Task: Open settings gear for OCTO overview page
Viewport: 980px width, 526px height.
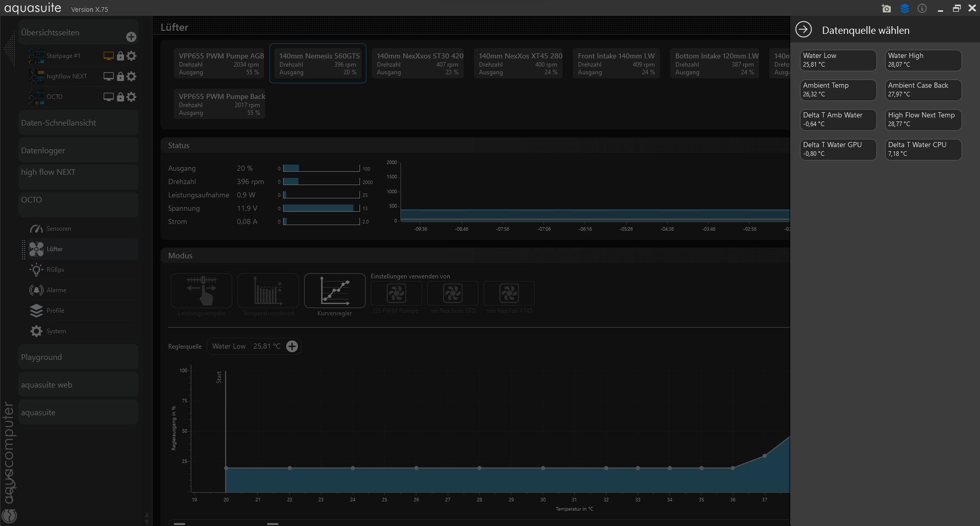Action: (131, 97)
